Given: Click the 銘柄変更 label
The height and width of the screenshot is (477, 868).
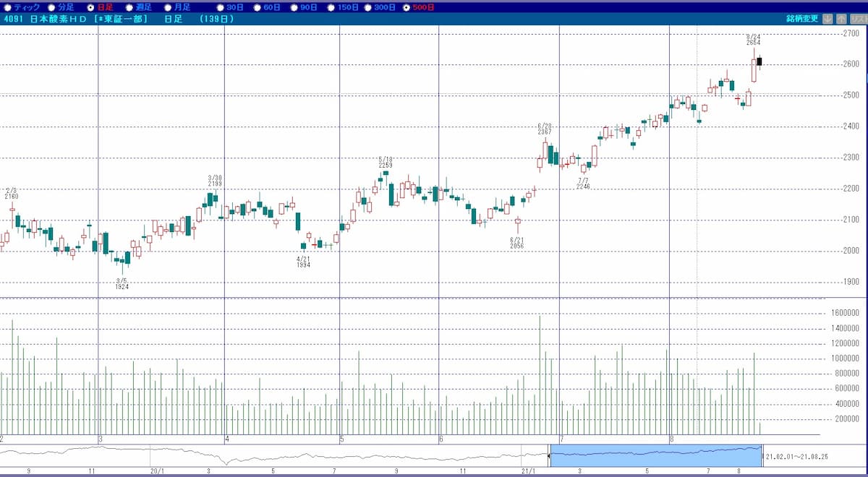Looking at the screenshot, I should tap(802, 19).
